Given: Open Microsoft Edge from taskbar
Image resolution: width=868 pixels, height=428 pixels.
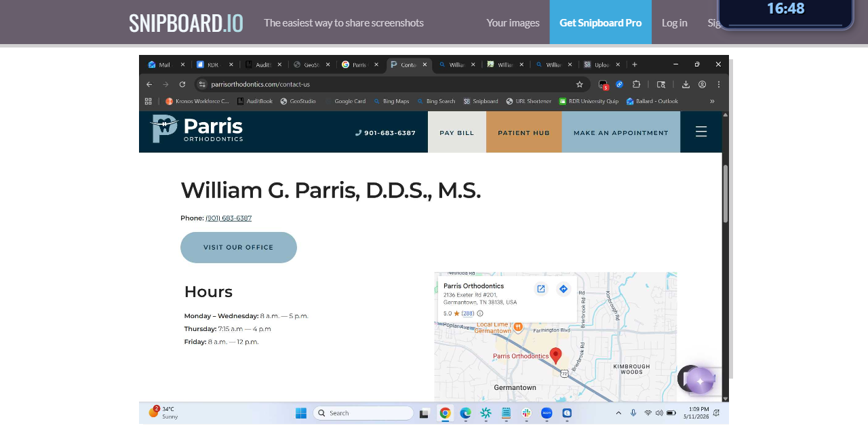Looking at the screenshot, I should pyautogui.click(x=465, y=413).
